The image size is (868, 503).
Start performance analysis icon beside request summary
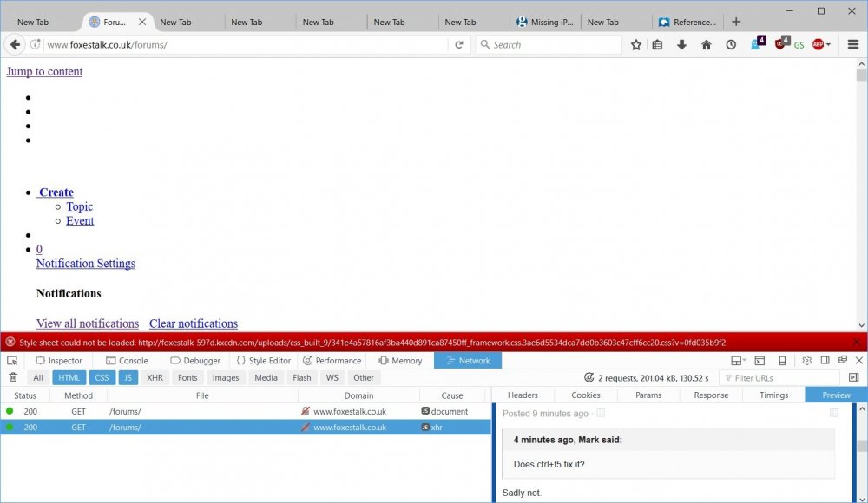(x=589, y=377)
